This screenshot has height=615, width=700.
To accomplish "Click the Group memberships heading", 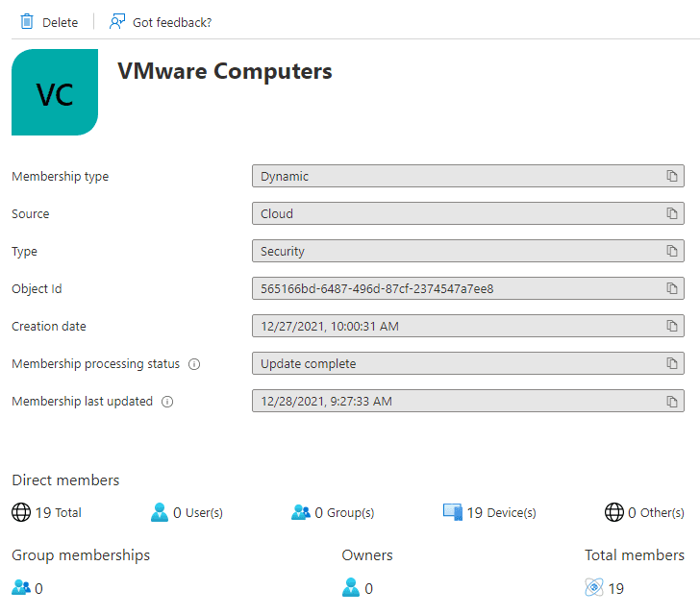I will pos(81,555).
